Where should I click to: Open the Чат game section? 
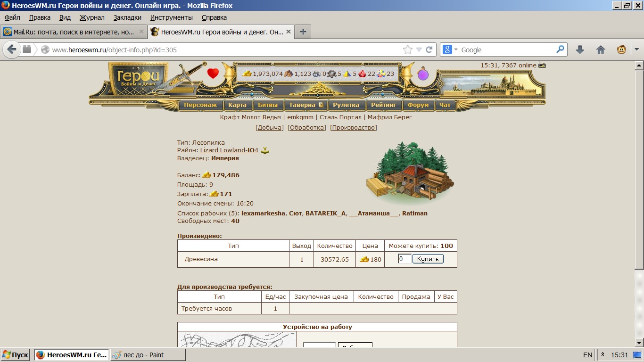(445, 105)
